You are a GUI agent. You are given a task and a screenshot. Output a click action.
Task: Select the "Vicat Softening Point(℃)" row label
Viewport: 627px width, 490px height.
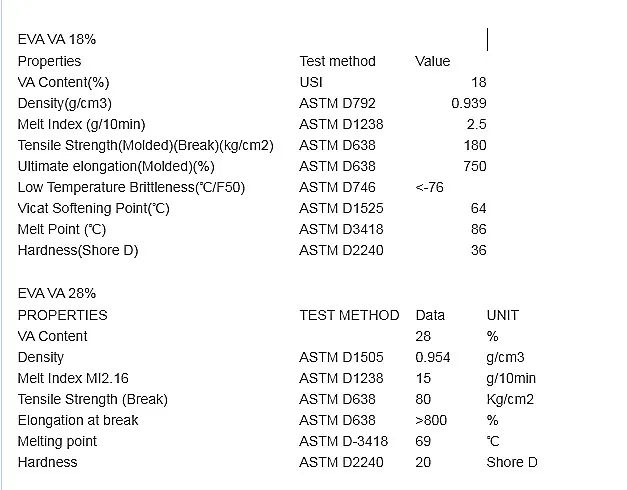coord(94,208)
